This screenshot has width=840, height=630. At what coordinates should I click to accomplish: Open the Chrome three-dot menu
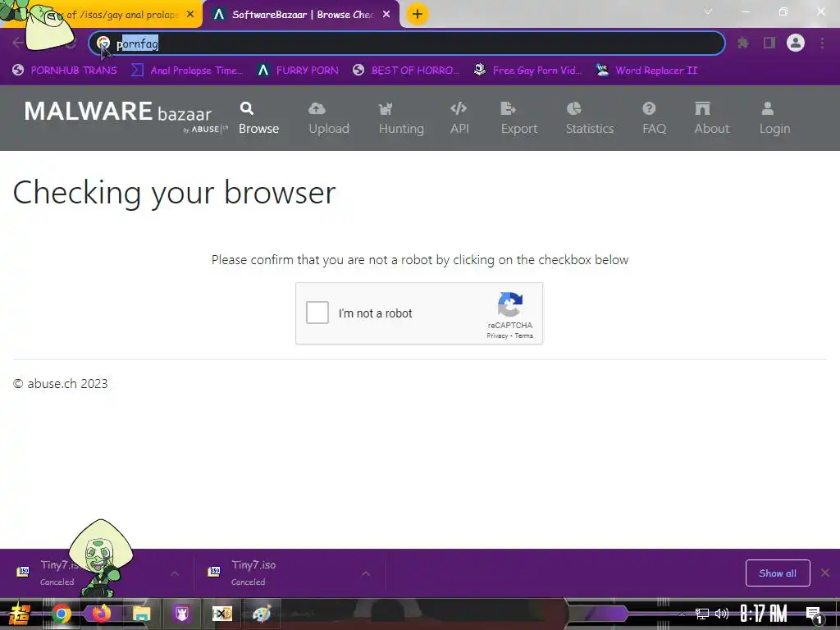(822, 43)
